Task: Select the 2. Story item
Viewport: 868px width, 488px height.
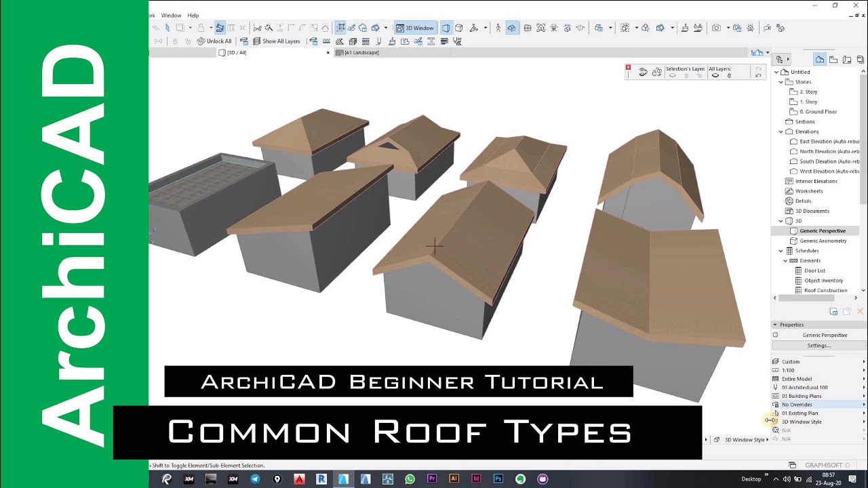Action: (x=804, y=91)
